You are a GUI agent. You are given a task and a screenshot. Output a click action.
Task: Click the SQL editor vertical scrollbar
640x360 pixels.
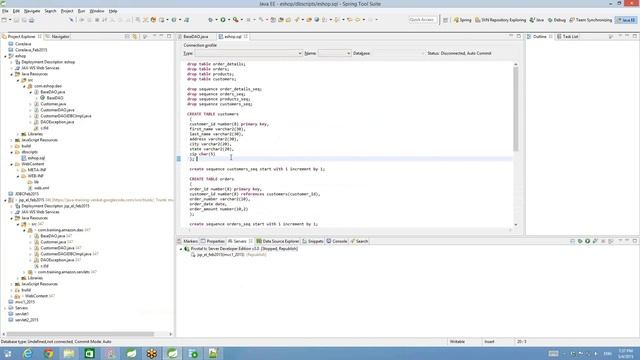(516, 109)
